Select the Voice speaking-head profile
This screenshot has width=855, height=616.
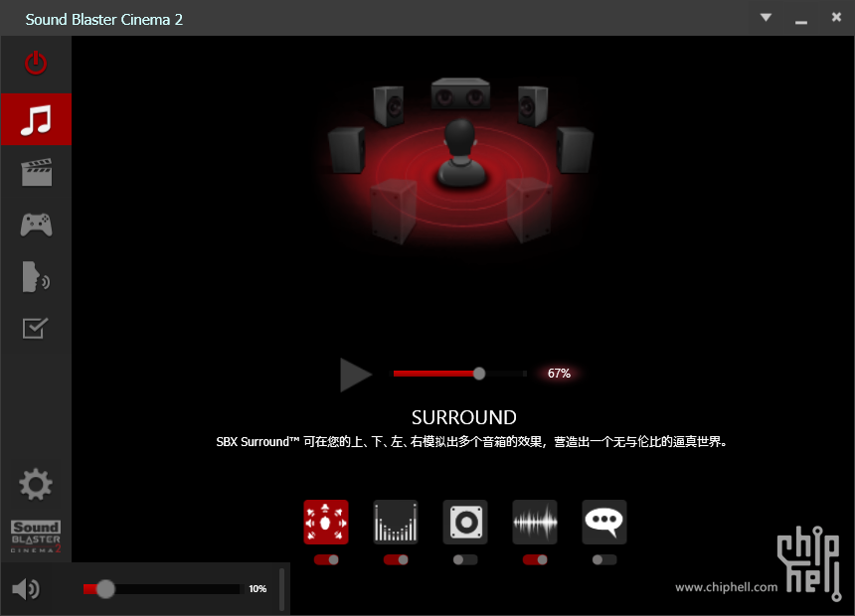click(x=36, y=277)
